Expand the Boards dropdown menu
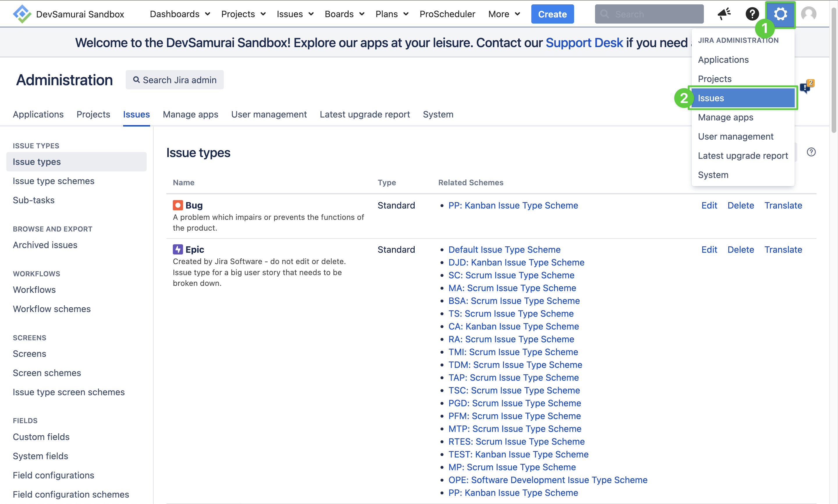 (344, 14)
